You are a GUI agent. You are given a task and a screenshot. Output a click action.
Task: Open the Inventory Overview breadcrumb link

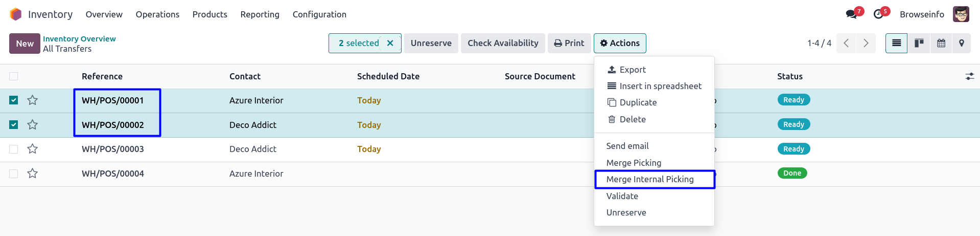(x=79, y=39)
